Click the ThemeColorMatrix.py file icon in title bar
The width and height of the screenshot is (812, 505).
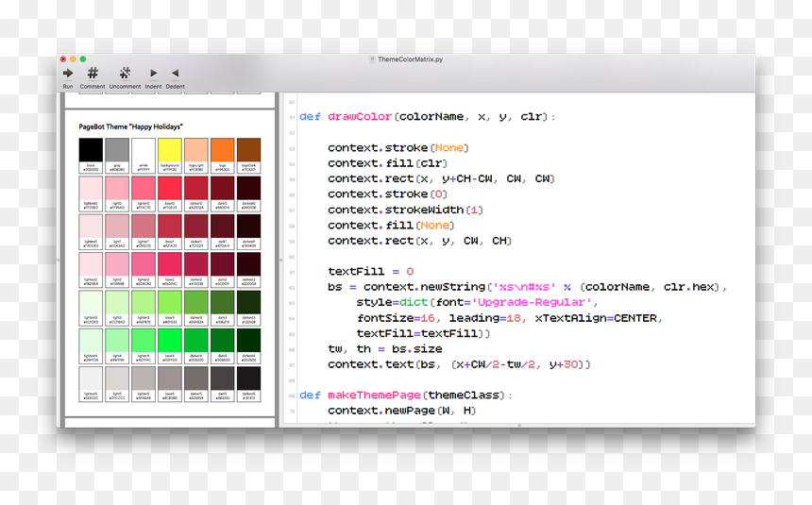coord(372,59)
